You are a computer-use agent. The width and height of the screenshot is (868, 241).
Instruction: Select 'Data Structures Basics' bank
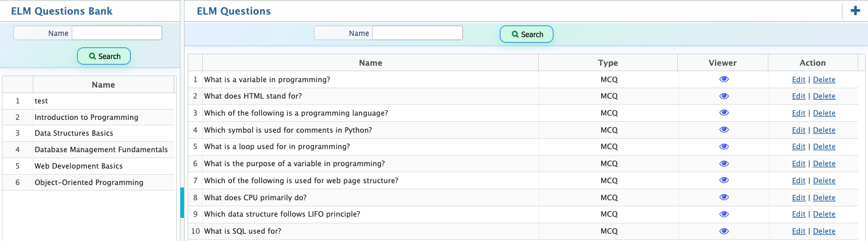point(89,133)
